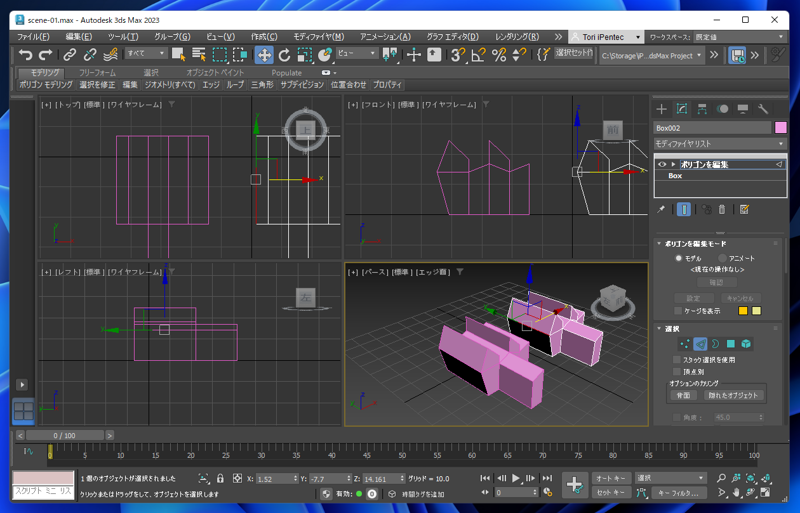The width and height of the screenshot is (800, 513).
Task: Toggle Window/Crossing selection icon
Action: pos(240,55)
